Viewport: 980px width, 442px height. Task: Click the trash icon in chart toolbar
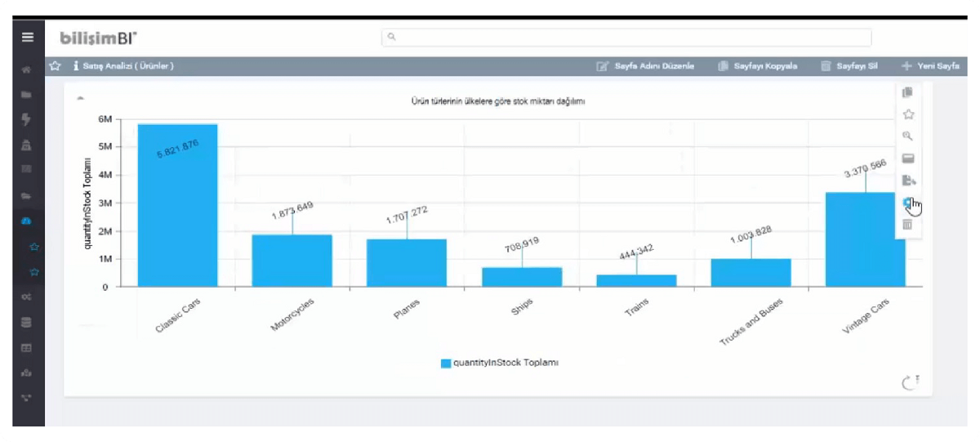pyautogui.click(x=907, y=225)
